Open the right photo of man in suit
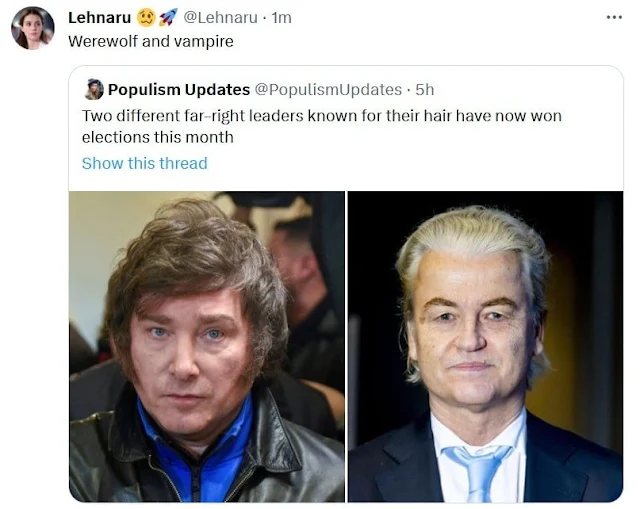 486,347
